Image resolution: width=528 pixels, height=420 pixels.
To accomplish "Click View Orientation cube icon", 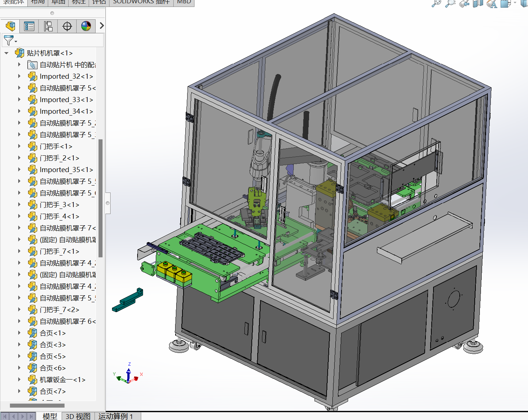I will [505, 3].
